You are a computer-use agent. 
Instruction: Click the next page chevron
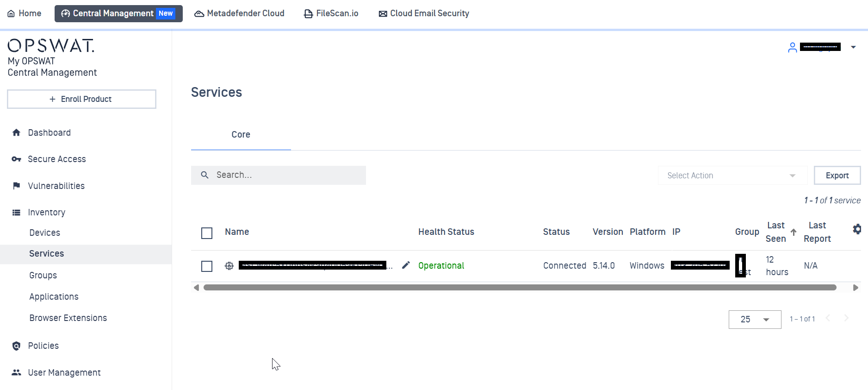coord(846,318)
